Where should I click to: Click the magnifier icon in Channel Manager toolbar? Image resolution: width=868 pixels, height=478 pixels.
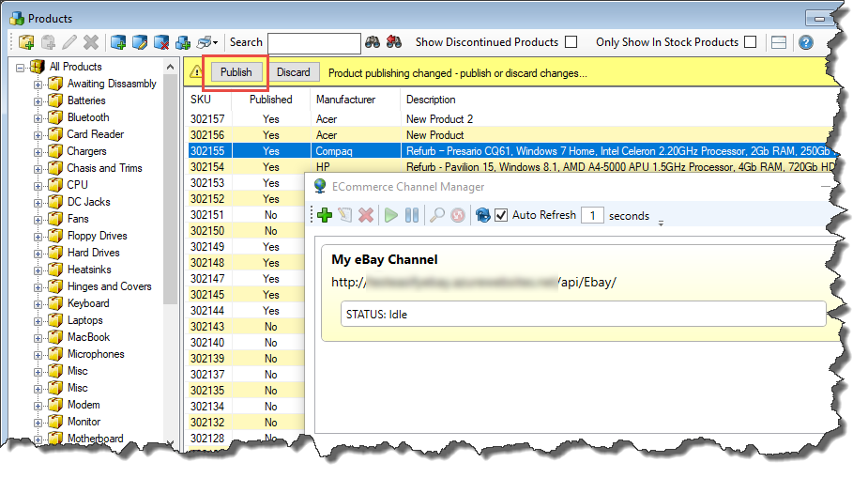[x=437, y=215]
